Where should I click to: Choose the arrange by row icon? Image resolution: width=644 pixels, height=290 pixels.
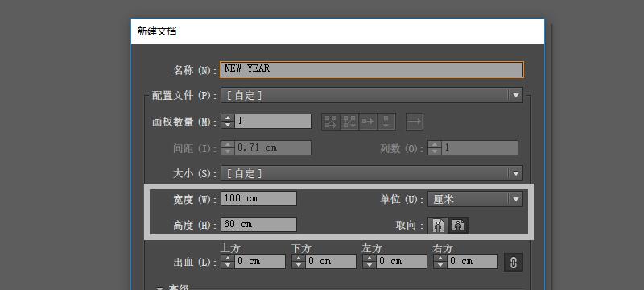click(368, 122)
